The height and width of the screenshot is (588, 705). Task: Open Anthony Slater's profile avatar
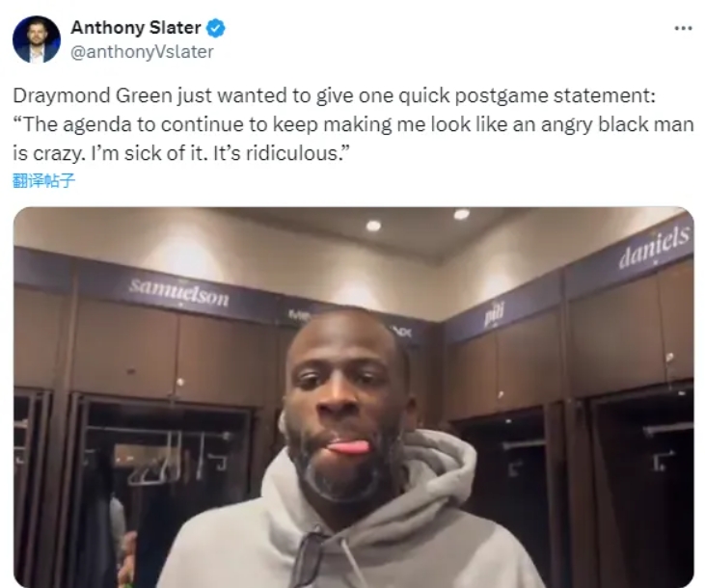pyautogui.click(x=37, y=40)
